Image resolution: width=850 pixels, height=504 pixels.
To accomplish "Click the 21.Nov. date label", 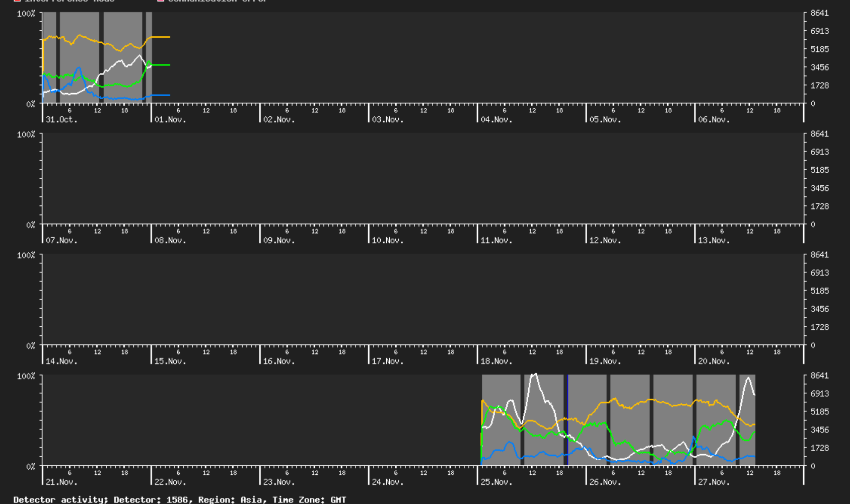I will [x=61, y=482].
